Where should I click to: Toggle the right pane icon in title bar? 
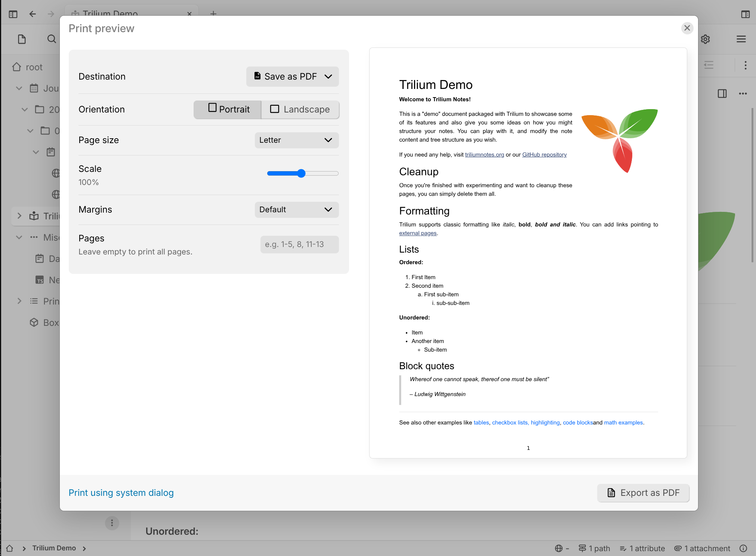[745, 14]
